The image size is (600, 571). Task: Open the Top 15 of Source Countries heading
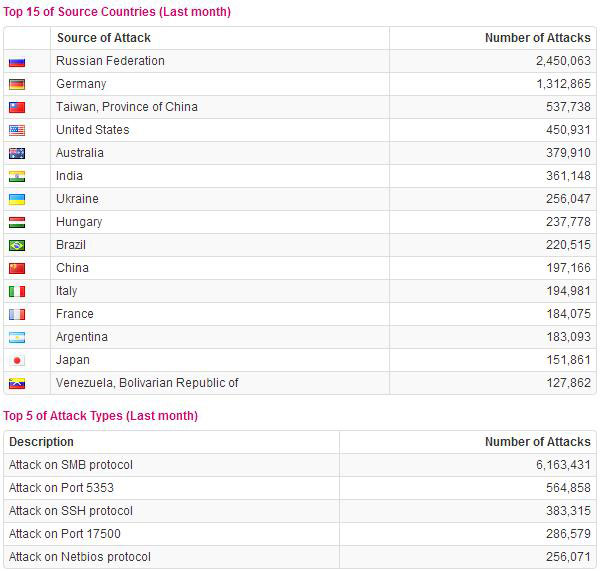117,11
